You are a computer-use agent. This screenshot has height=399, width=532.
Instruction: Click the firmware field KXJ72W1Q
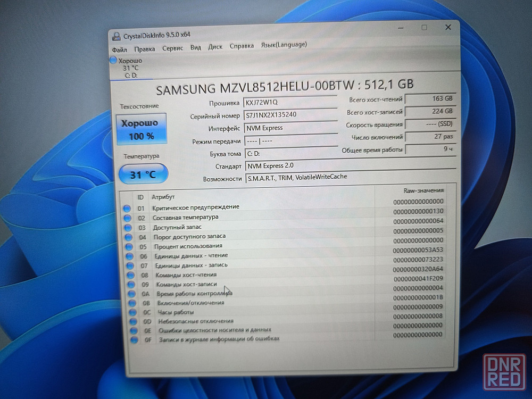[x=290, y=102]
